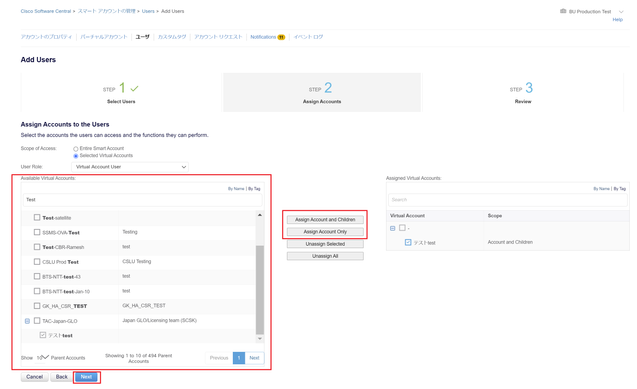Select the Entire Smart Account radio option

pos(76,149)
